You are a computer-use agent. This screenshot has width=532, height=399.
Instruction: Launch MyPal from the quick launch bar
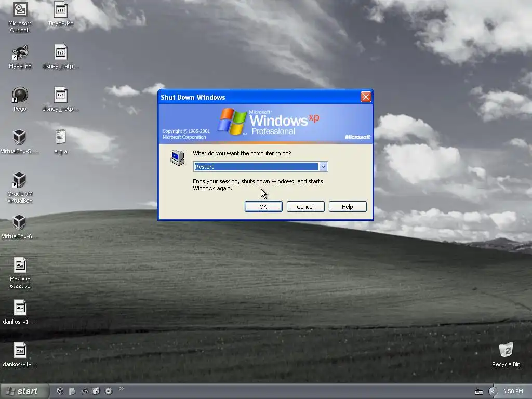(x=84, y=391)
